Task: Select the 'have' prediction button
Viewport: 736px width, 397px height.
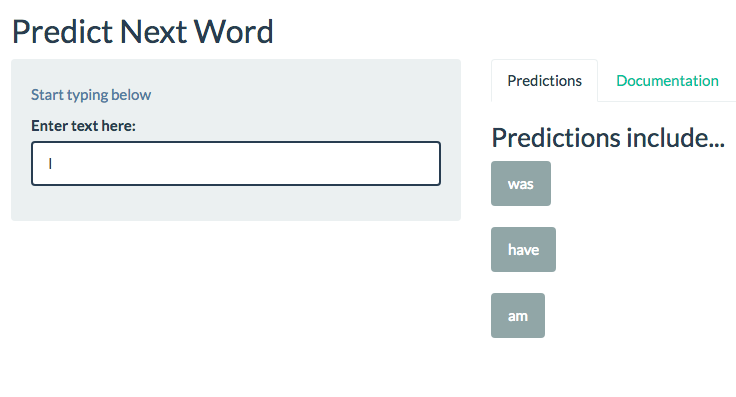Action: [523, 250]
